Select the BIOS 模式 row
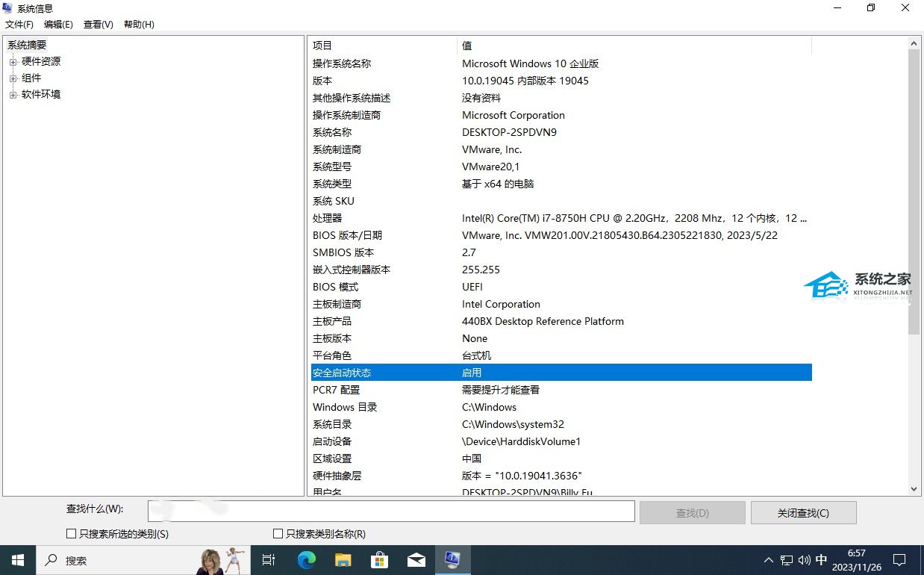Screen dimensions: 924x575 tap(561, 287)
